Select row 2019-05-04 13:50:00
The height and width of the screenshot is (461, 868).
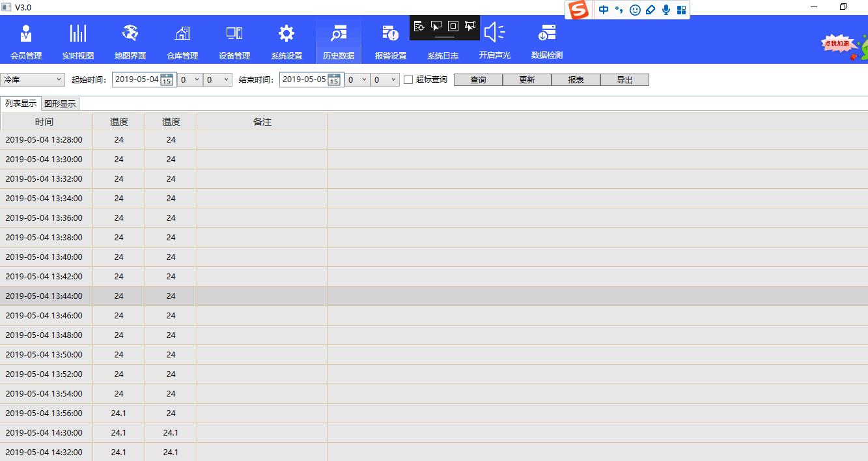[44, 355]
